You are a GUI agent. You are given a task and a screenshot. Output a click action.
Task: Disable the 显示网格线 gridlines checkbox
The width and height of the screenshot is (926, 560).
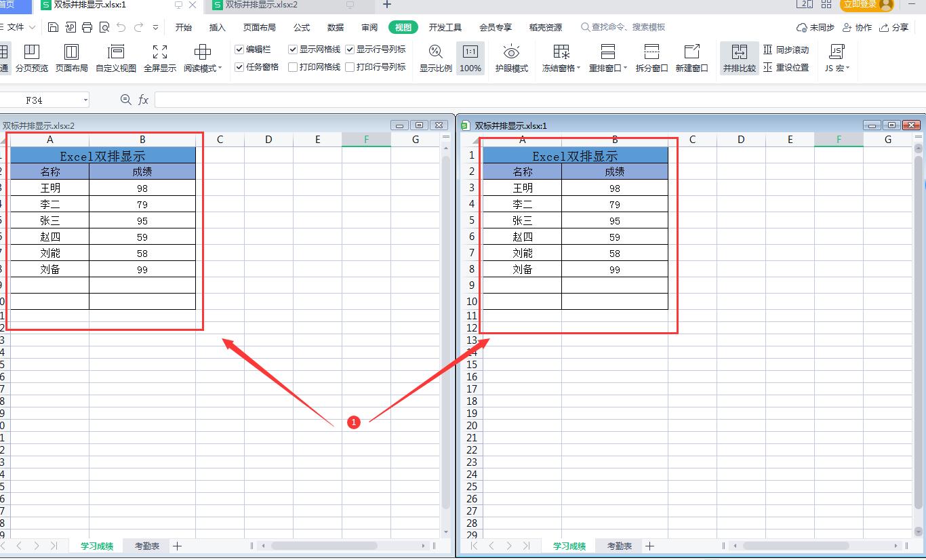tap(293, 49)
